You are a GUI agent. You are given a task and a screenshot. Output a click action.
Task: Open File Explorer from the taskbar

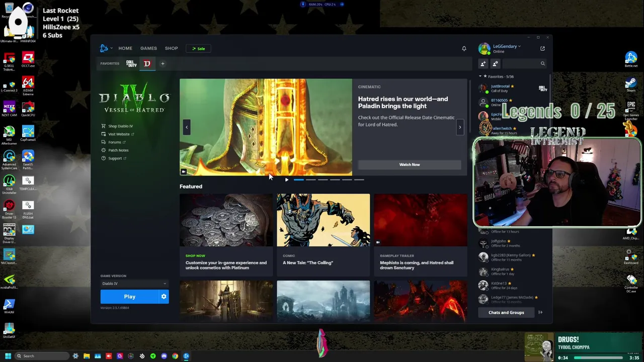(x=87, y=356)
